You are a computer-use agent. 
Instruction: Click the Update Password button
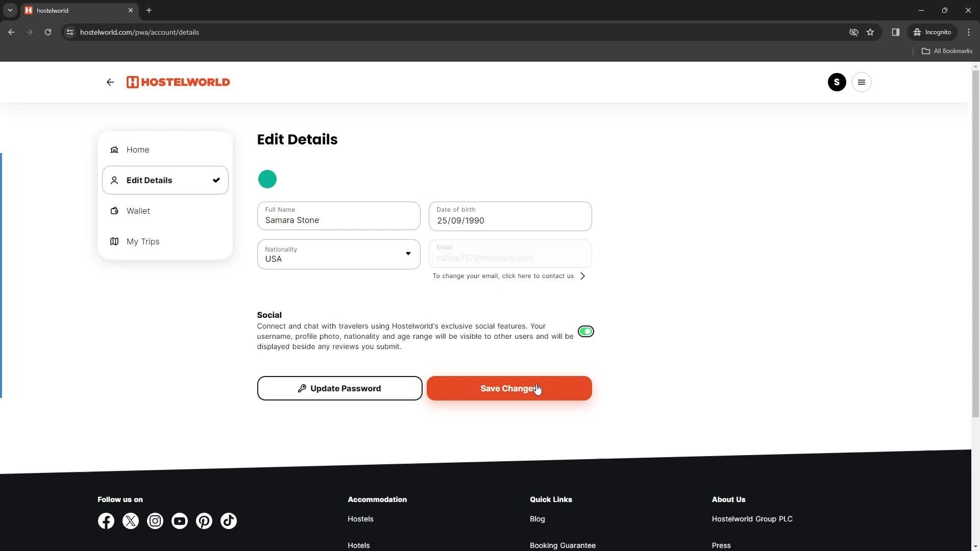click(339, 388)
